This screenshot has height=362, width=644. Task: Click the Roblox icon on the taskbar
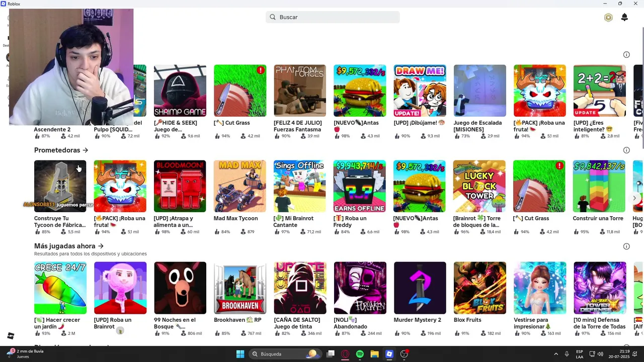point(389,354)
